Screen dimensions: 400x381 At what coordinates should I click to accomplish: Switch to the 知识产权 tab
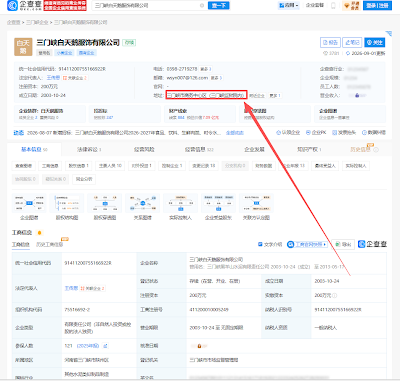tap(309, 150)
